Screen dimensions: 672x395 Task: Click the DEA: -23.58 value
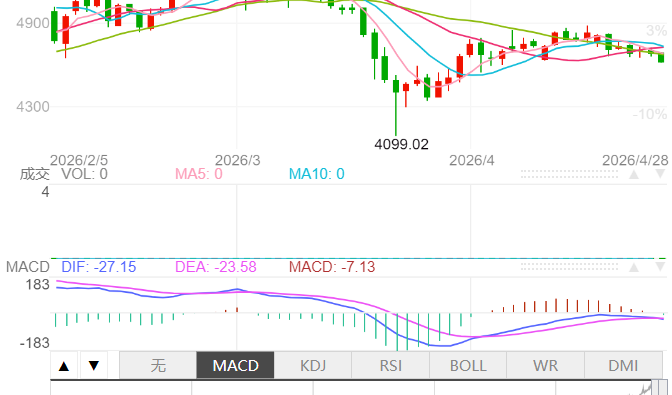pos(216,267)
